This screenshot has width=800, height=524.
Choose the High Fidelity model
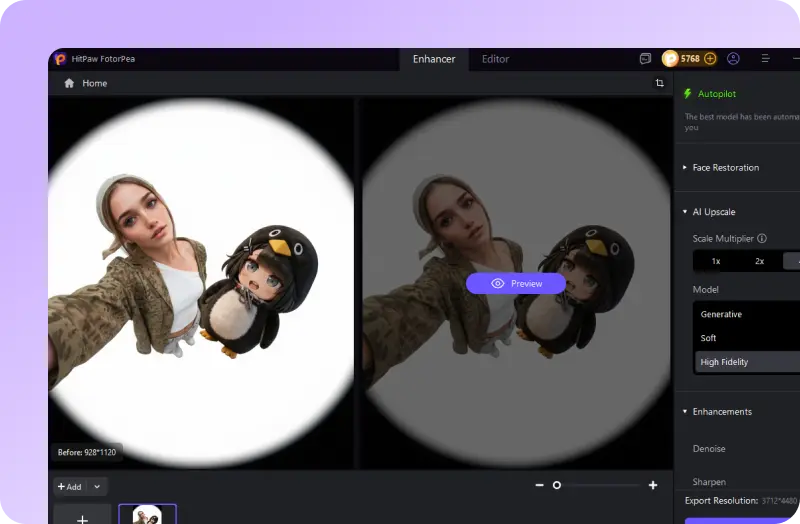(x=747, y=362)
